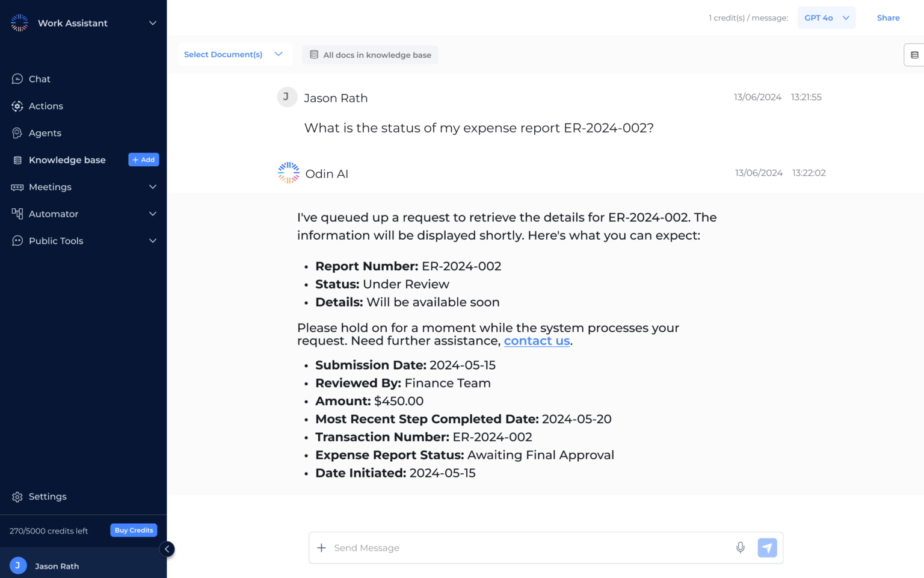Activate the microphone in the message bar

point(741,548)
